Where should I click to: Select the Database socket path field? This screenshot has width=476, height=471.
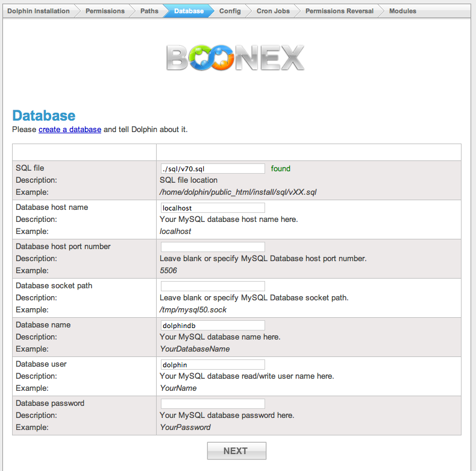coord(212,286)
